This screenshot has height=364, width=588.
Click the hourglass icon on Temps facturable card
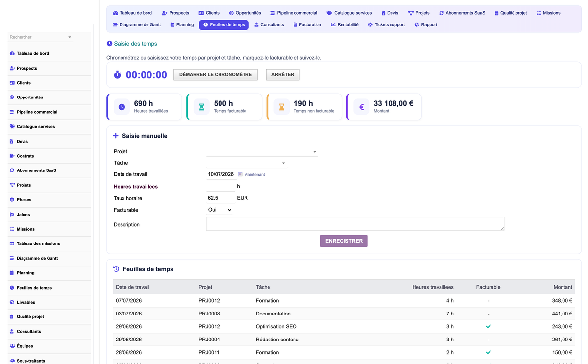click(x=202, y=107)
